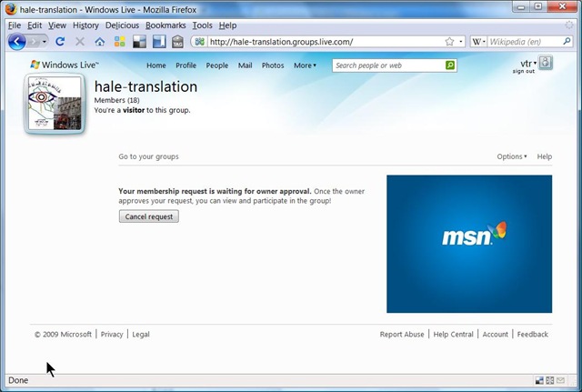Open the Options dropdown menu
Viewport: 582px width, 392px height.
pyautogui.click(x=511, y=156)
